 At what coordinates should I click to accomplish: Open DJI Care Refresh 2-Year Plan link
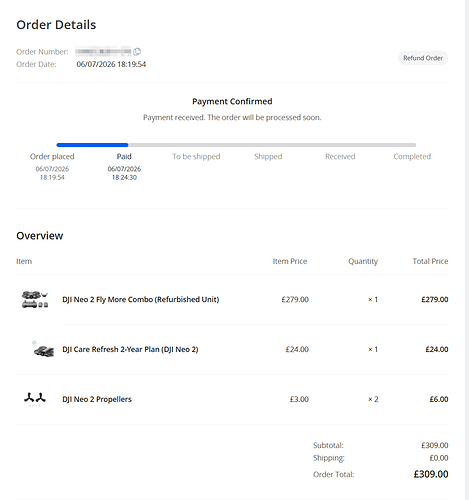[130, 349]
